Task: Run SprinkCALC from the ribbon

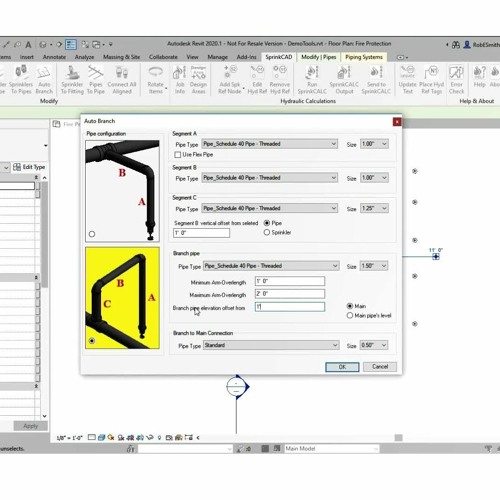Action: click(x=312, y=79)
